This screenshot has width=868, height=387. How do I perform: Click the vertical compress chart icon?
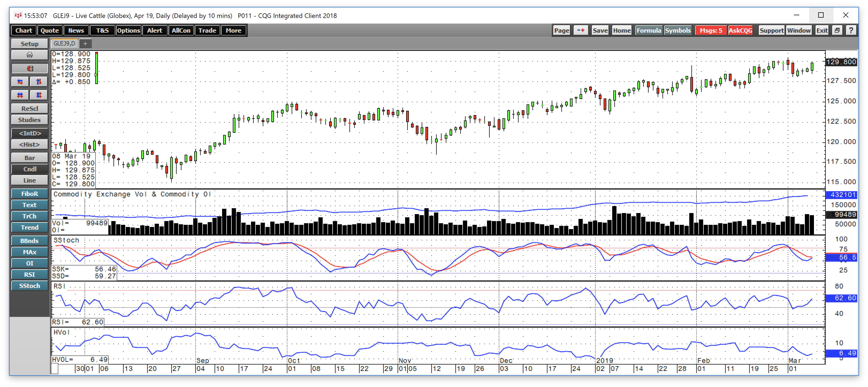click(39, 95)
